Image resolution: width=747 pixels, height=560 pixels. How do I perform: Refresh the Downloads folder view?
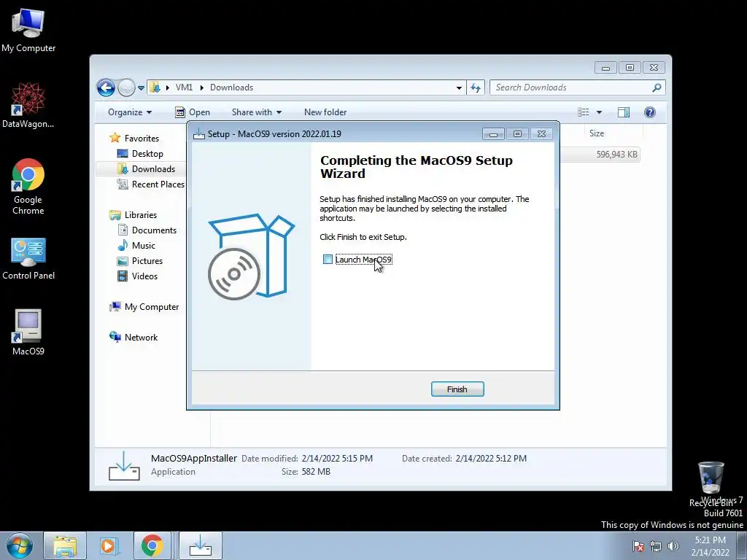(476, 87)
